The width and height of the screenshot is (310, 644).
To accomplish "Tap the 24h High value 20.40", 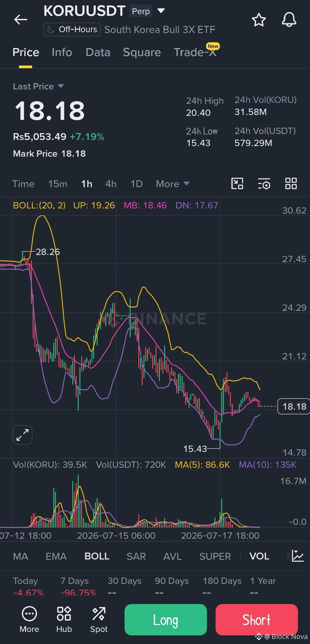I will pos(198,113).
